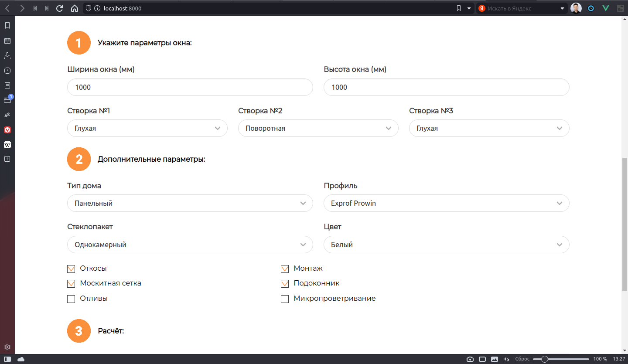The image size is (628, 364).
Task: Open the Notes side panel
Action: [x=7, y=85]
